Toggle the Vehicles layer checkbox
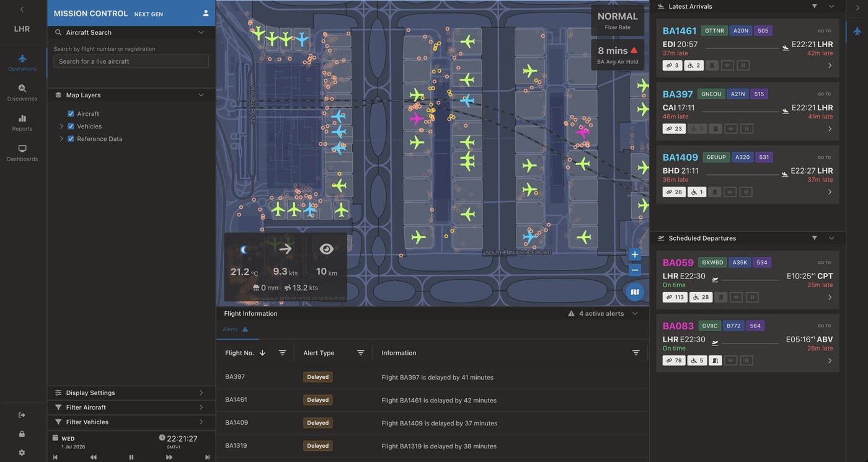Viewport: 868px width, 462px height. [71, 127]
